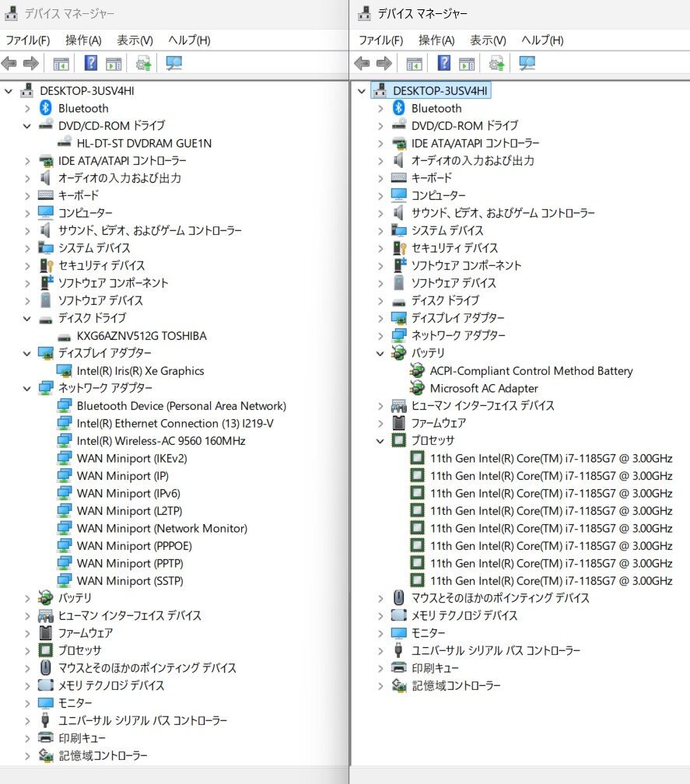
Task: Click Update driver icon in left toolbar
Action: click(143, 63)
